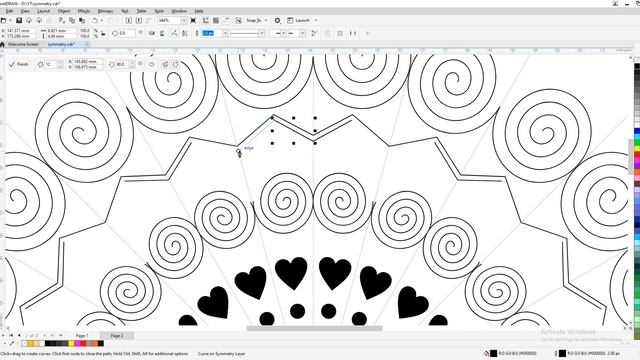The height and width of the screenshot is (360, 640).
Task: Click the rotation angle field showing 90.0
Action: (122, 64)
